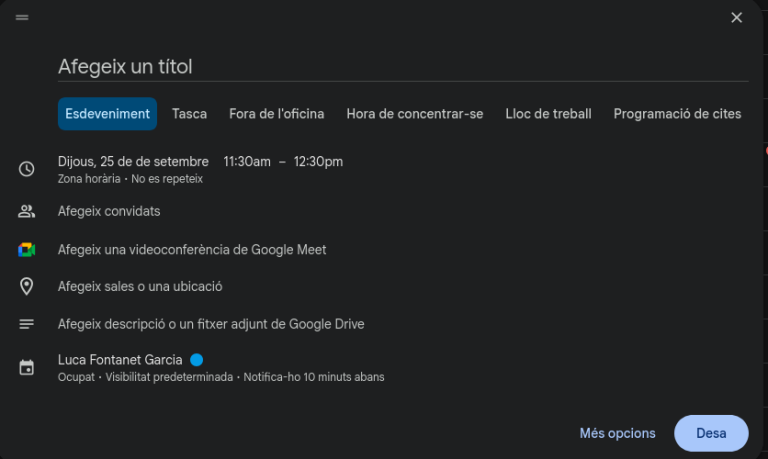Click the clock icon beside the date
768x459 pixels.
click(27, 169)
